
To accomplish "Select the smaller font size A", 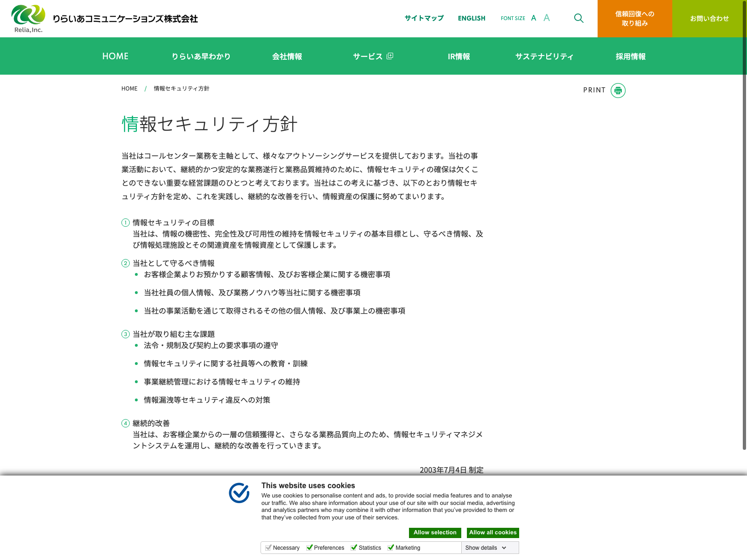I will click(534, 18).
